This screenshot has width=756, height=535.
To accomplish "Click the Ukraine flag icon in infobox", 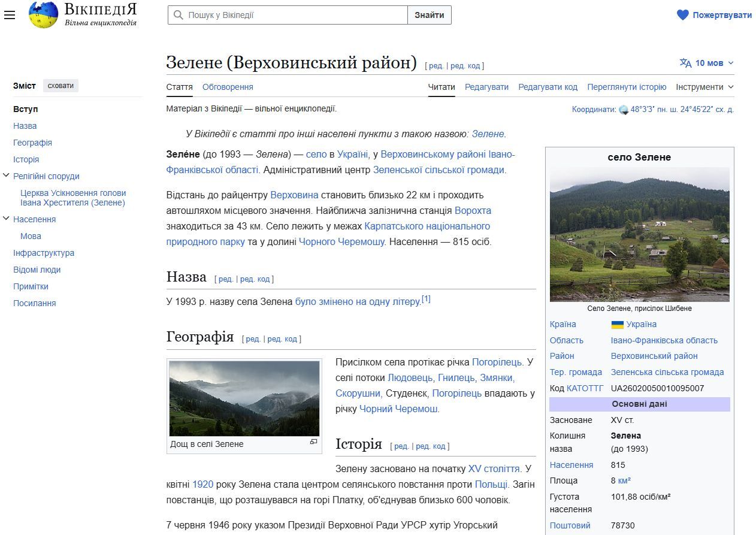I will pos(617,325).
